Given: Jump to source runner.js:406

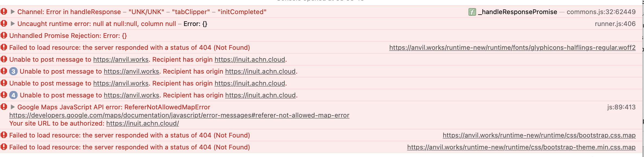Looking at the screenshot, I should 615,24.
